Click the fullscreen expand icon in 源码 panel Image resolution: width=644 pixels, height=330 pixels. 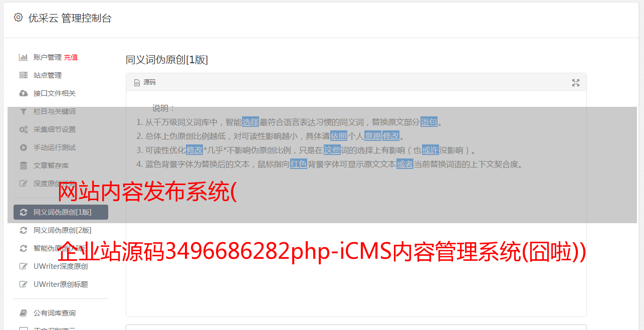click(576, 83)
